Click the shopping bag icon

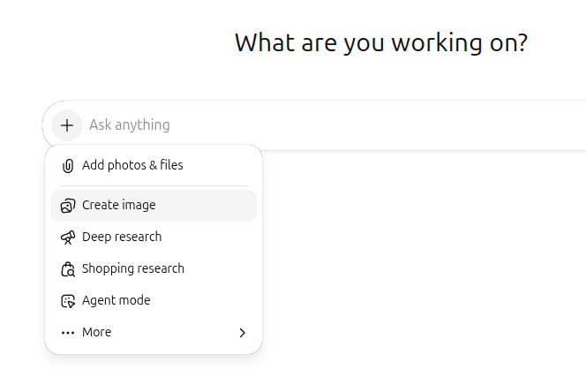[x=68, y=269]
